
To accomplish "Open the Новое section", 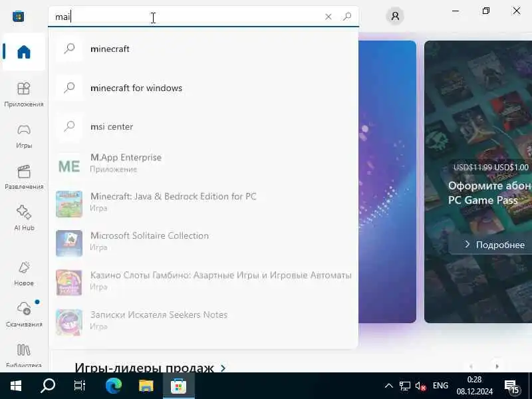I will [x=24, y=273].
